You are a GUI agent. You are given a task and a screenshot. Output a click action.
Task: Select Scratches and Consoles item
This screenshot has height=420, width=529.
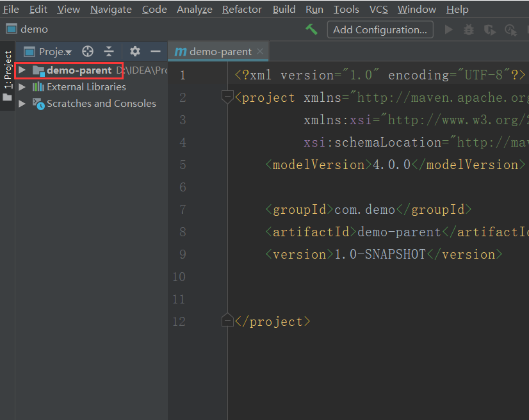(x=101, y=104)
